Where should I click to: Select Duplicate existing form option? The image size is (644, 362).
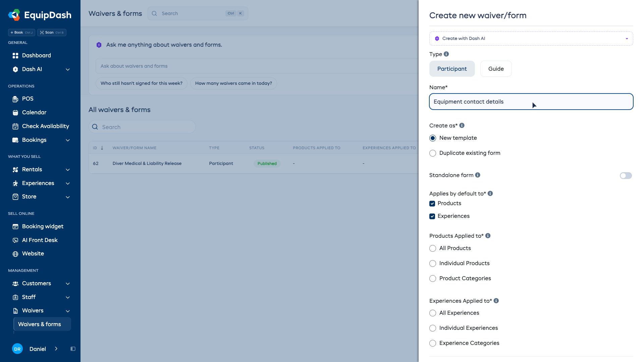click(433, 153)
